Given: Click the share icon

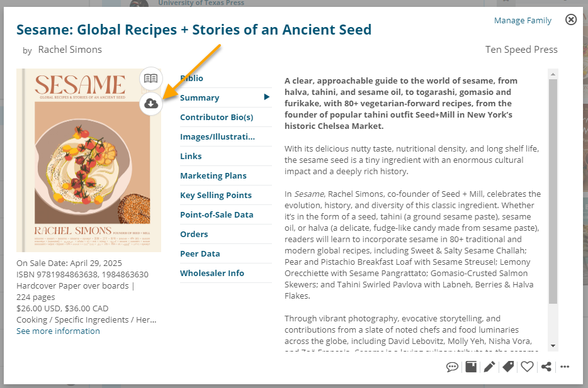Looking at the screenshot, I should coord(546,367).
